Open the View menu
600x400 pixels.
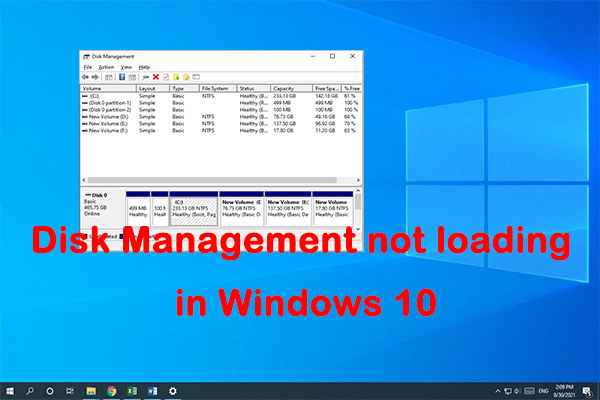pos(126,67)
